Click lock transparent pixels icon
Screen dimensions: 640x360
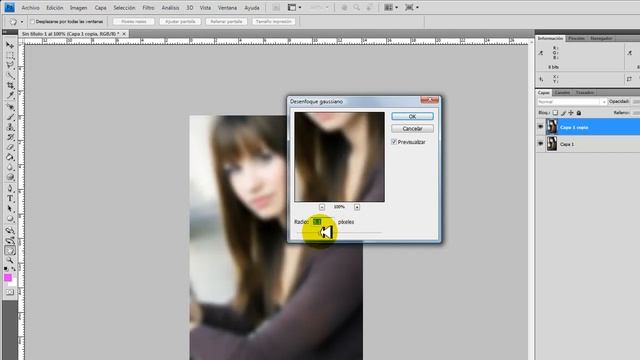point(555,113)
